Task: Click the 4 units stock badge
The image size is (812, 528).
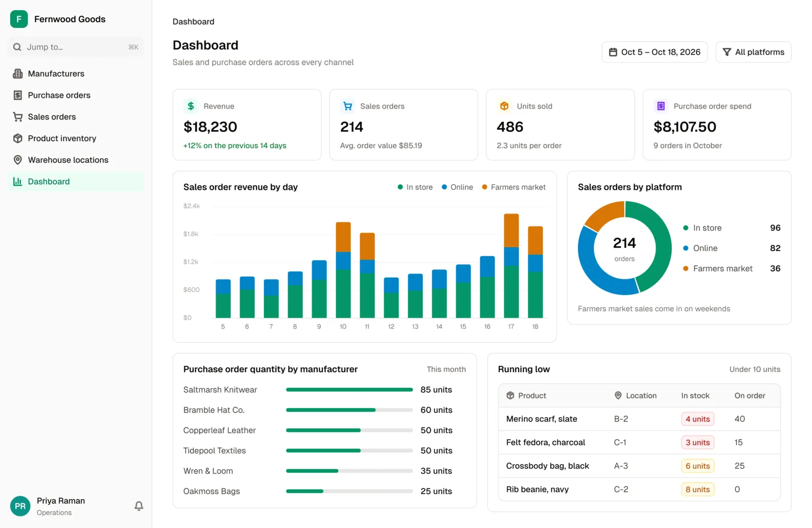Action: coord(698,419)
